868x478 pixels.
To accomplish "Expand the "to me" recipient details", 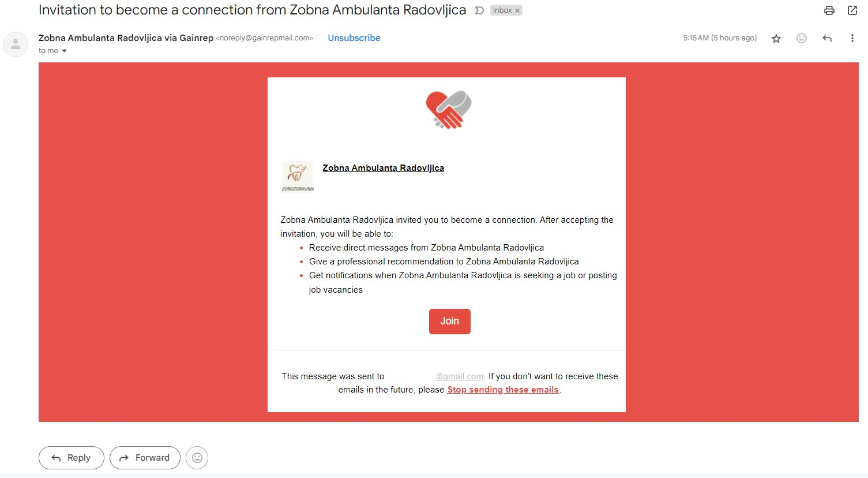I will click(64, 51).
